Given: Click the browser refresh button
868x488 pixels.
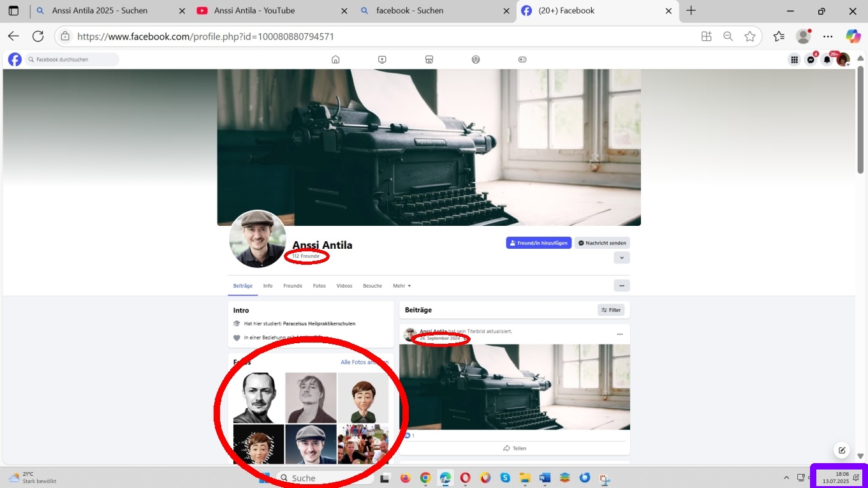Looking at the screenshot, I should (38, 36).
